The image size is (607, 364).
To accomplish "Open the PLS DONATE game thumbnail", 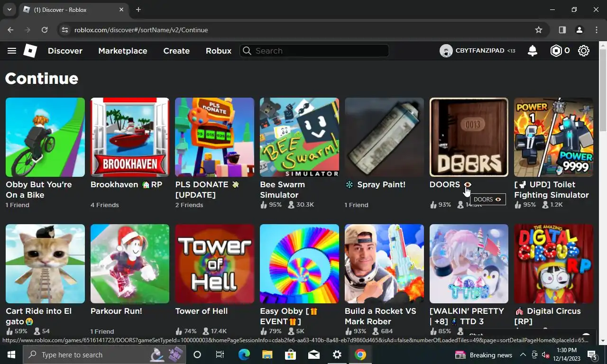I will [x=215, y=137].
